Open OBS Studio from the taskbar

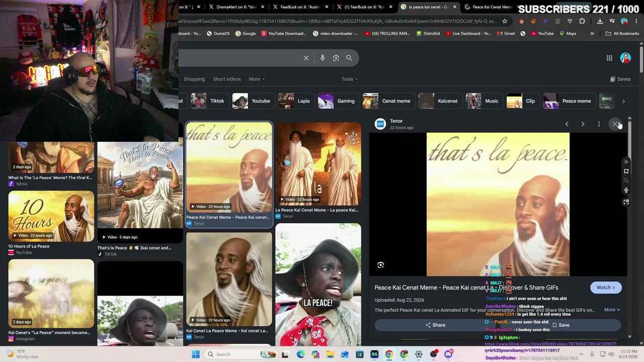[434, 354]
